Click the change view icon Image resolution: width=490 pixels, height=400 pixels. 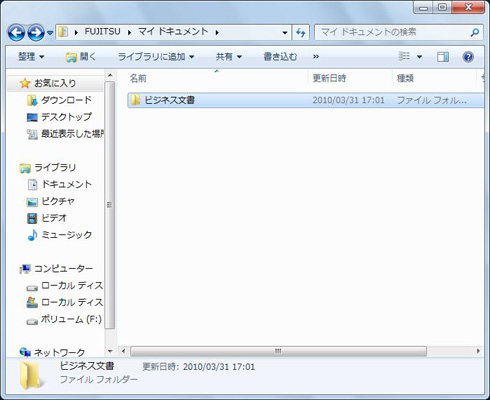(405, 56)
